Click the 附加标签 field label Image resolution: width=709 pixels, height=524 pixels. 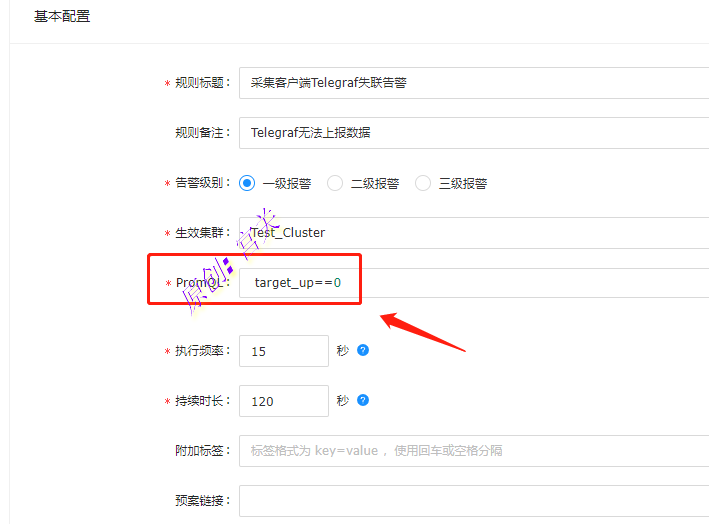[x=201, y=450]
